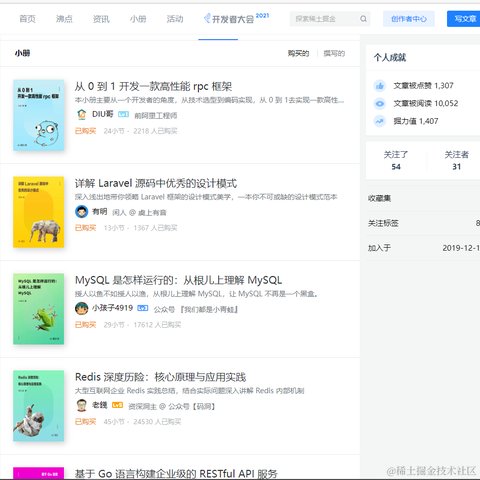Open 活动 navigation item
The image size is (480, 480).
pyautogui.click(x=175, y=19)
